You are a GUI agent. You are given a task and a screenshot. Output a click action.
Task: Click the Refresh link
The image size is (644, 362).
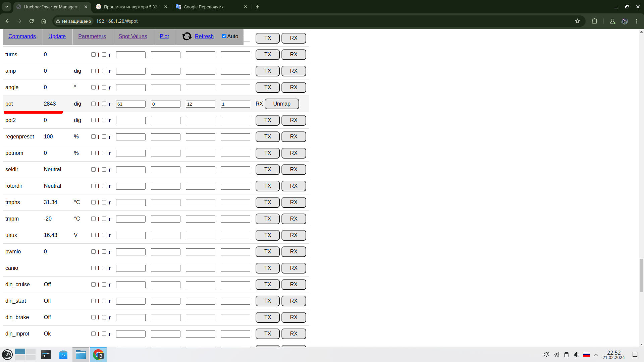(x=204, y=36)
